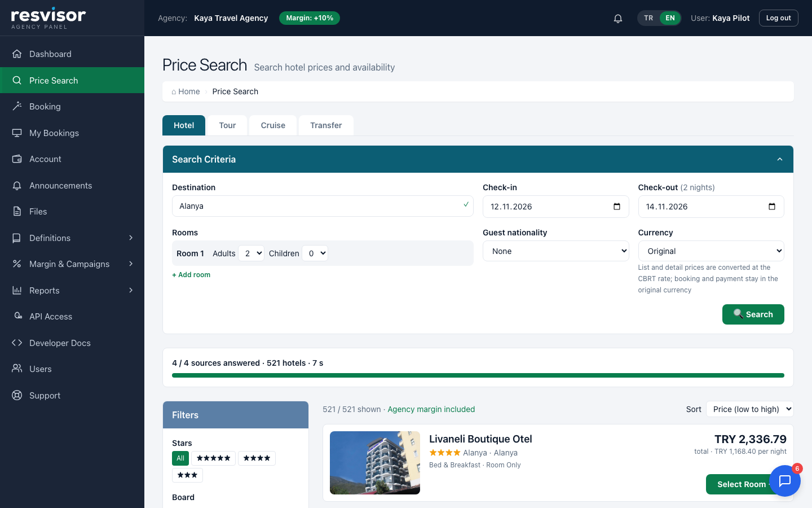Click the Booking wand icon
This screenshot has width=812, height=508.
pyautogui.click(x=17, y=106)
